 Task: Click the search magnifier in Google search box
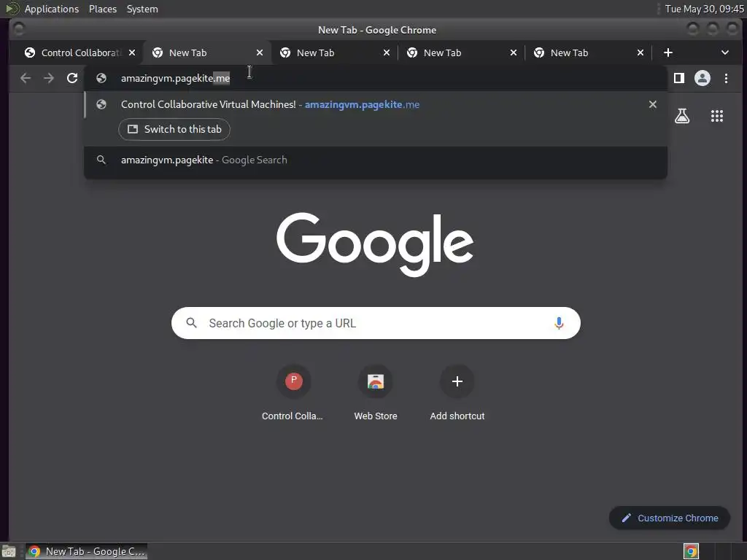point(192,323)
